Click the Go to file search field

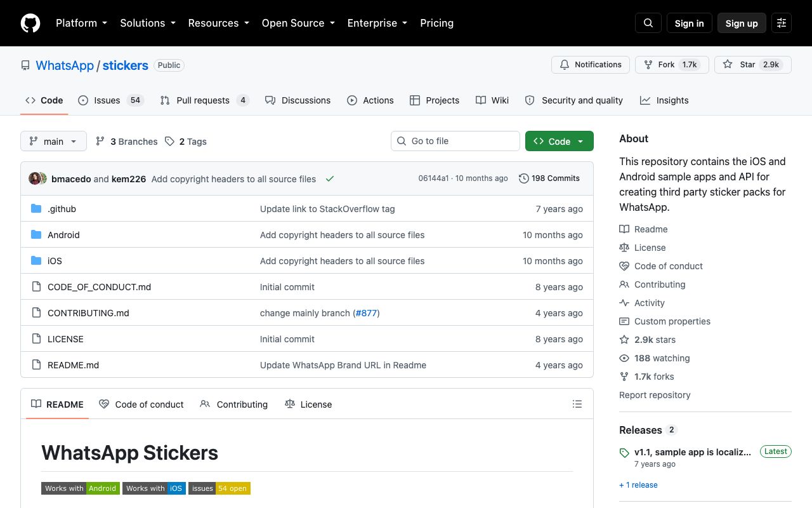[x=455, y=141]
